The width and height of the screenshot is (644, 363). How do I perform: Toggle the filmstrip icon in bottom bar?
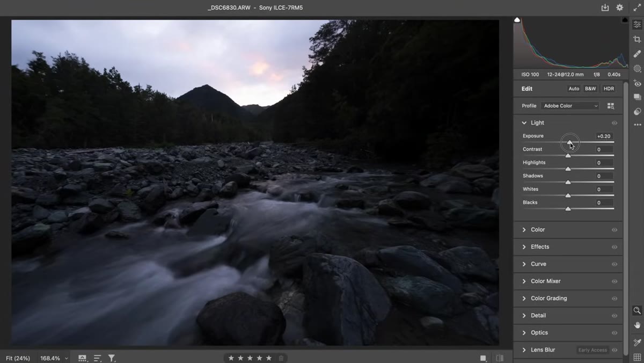click(x=82, y=358)
